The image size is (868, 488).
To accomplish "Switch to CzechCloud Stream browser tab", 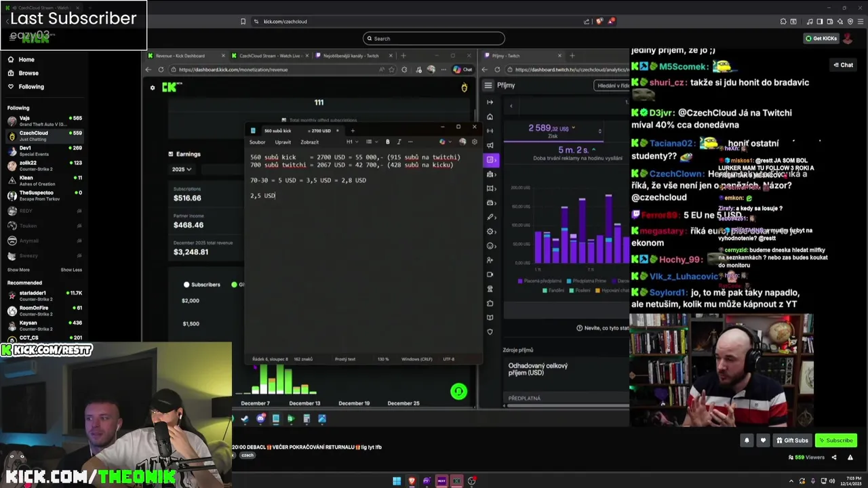I will click(x=269, y=56).
